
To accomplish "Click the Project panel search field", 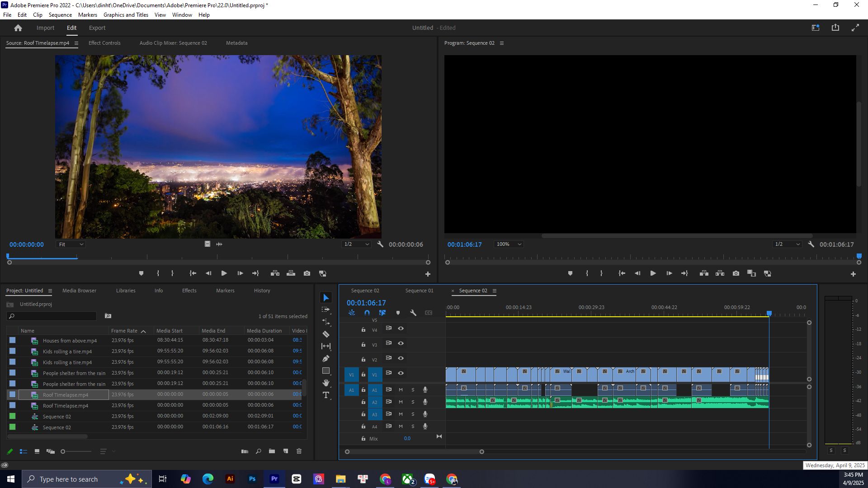I will [52, 316].
